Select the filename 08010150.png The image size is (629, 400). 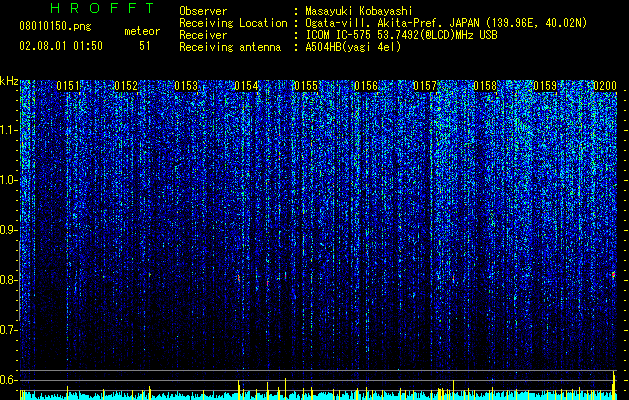coord(55,27)
